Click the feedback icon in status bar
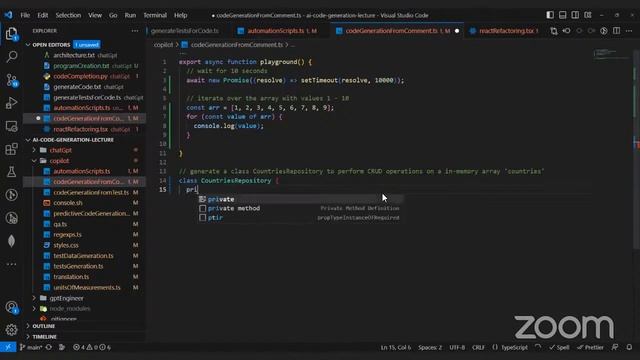This screenshot has height=360, width=640. [x=615, y=347]
